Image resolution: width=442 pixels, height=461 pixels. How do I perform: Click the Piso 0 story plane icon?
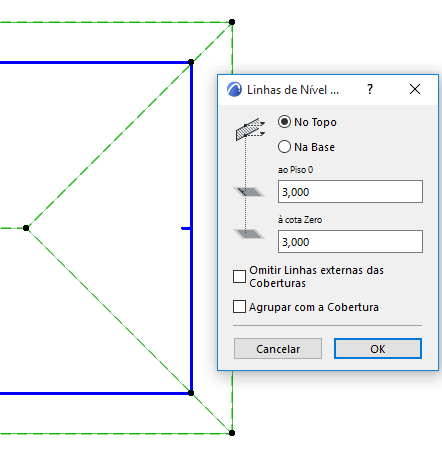tap(249, 192)
